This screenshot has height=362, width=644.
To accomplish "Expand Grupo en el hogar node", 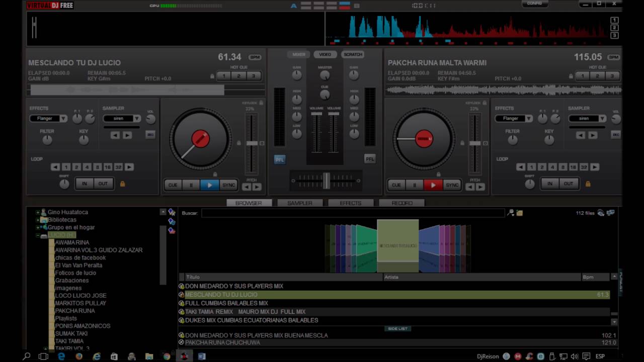I will 37,227.
